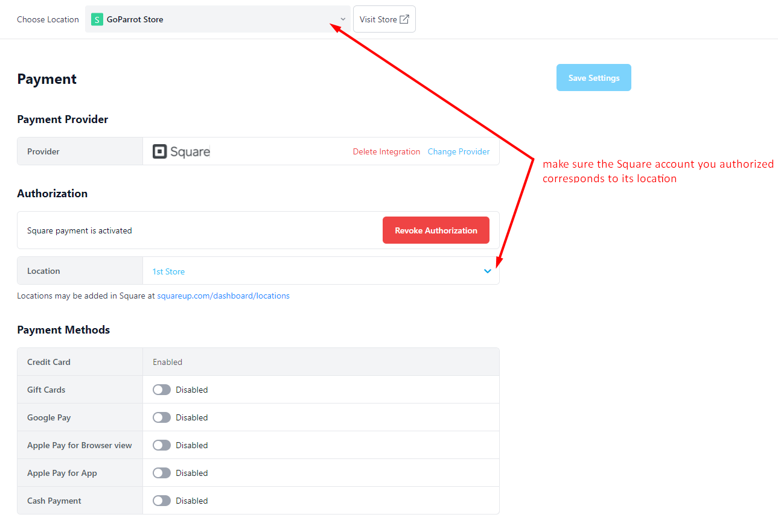The width and height of the screenshot is (778, 532).
Task: Enable the Google Pay toggle
Action: point(162,417)
